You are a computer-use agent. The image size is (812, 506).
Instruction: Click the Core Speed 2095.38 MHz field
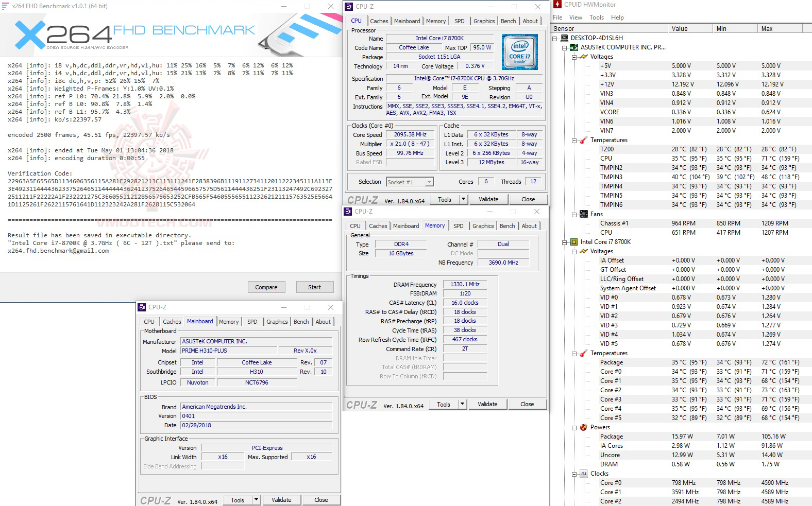[410, 134]
